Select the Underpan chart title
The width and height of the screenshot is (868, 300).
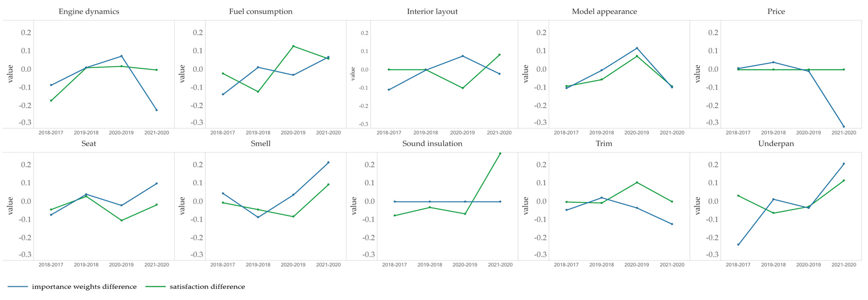click(776, 144)
